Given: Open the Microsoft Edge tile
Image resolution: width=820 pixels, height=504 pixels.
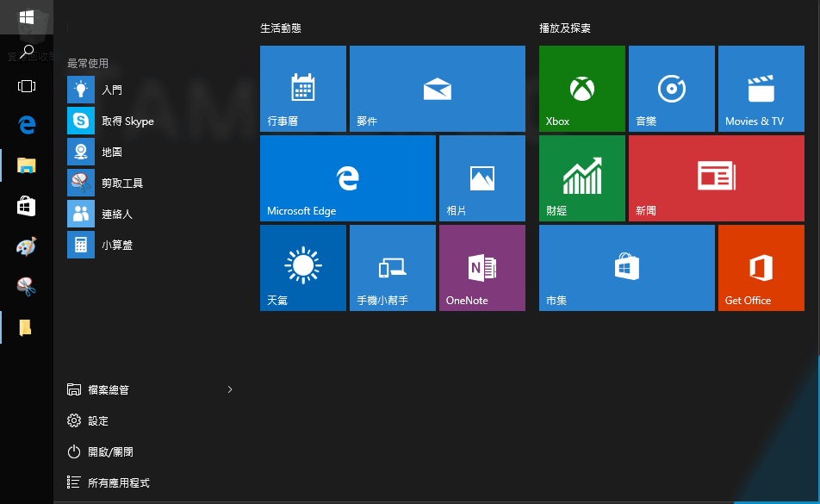Looking at the screenshot, I should 348,178.
